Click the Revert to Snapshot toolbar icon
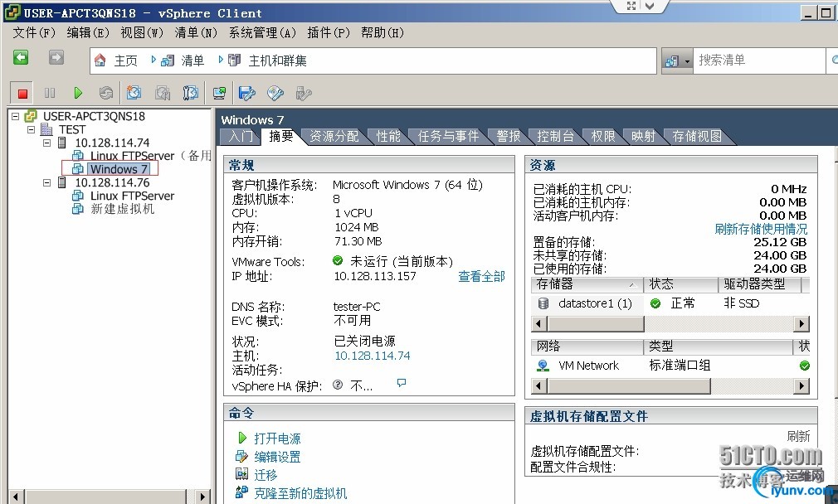Screen dimensions: 838x504 pyautogui.click(x=163, y=94)
